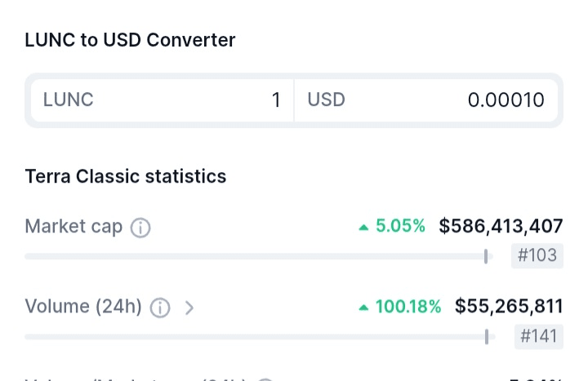588x381 pixels.
Task: Click the Market cap rank bar marker
Action: pos(486,256)
